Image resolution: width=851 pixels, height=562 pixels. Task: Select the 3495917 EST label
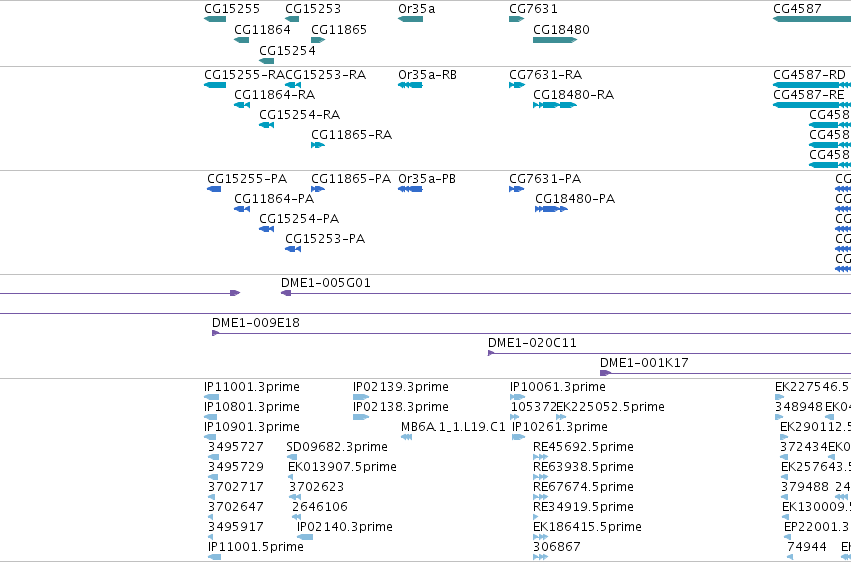236,527
